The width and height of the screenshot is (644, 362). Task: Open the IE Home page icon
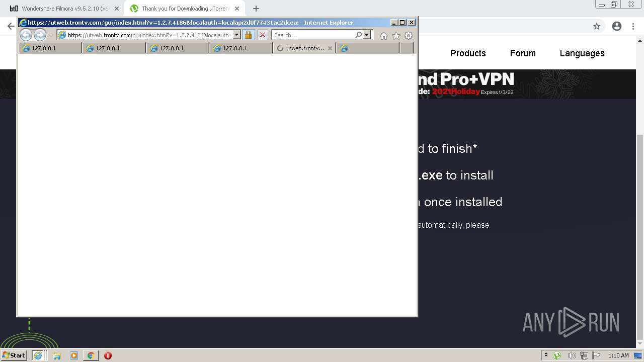(384, 36)
